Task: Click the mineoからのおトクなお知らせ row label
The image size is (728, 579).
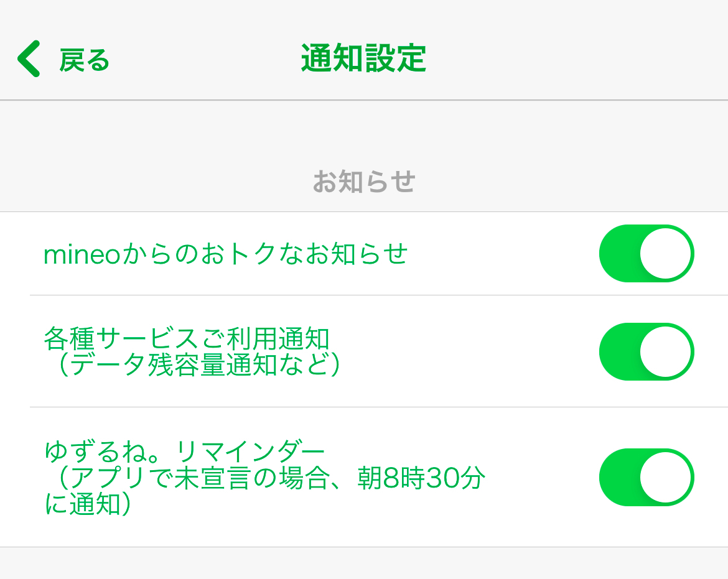Action: pyautogui.click(x=225, y=254)
